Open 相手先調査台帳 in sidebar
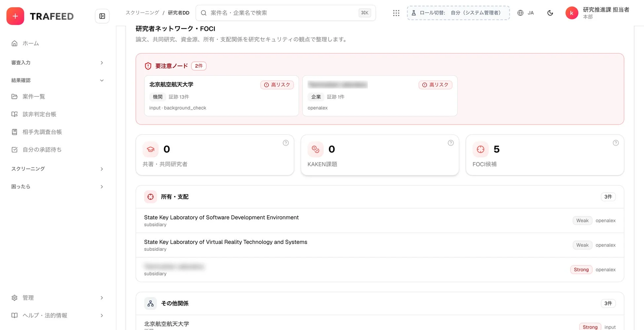This screenshot has height=330, width=644. coord(58,132)
